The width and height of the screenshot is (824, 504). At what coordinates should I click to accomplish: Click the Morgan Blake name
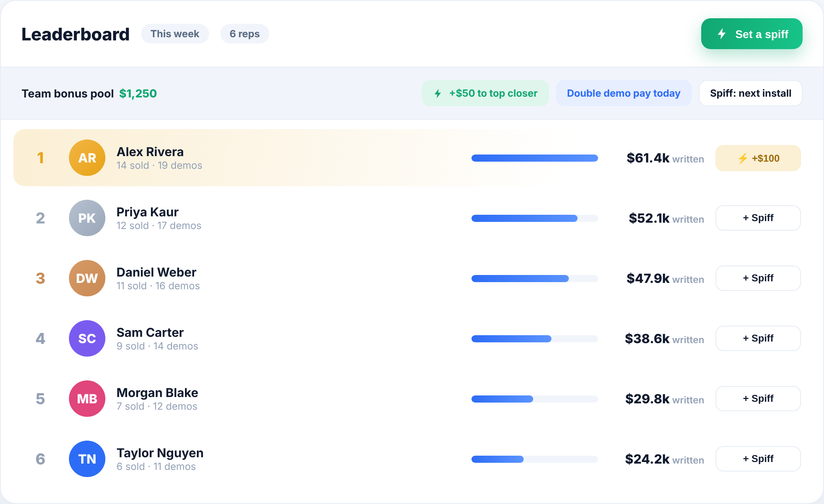tap(157, 393)
